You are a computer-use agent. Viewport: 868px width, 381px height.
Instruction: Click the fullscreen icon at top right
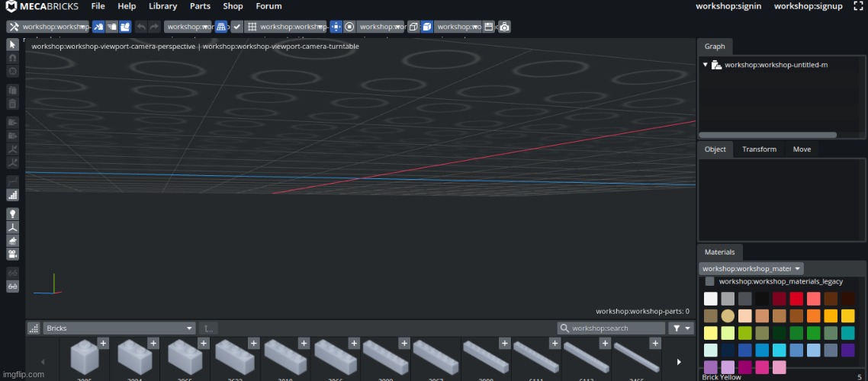857,6
